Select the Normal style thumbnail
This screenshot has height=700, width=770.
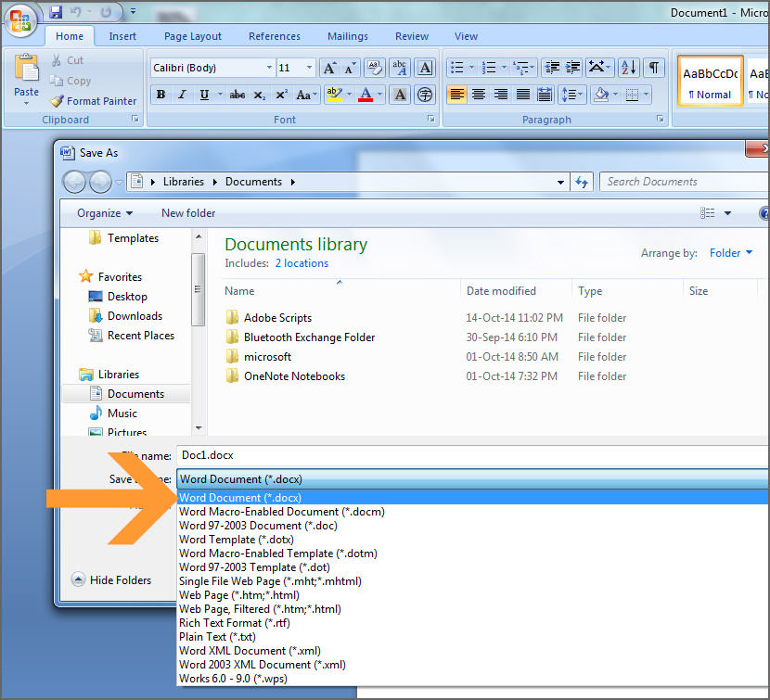pos(710,81)
